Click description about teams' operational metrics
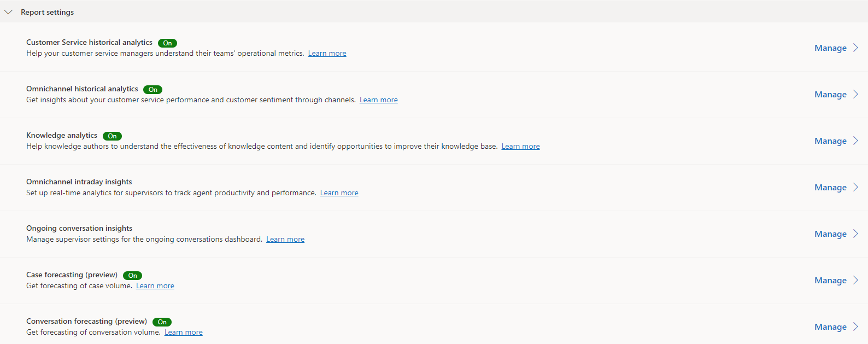Viewport: 868px width, 344px height. (x=165, y=54)
